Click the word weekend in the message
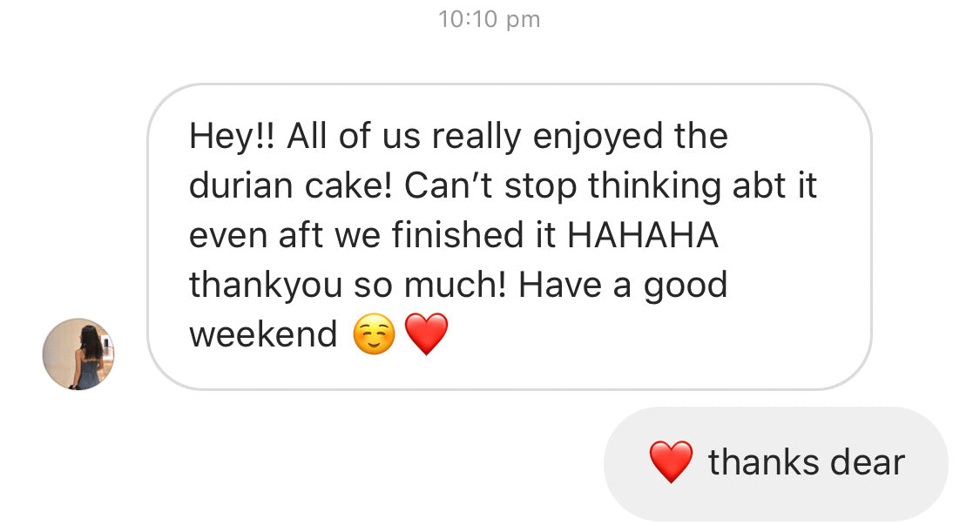Image resolution: width=980 pixels, height=525 pixels. [x=263, y=334]
